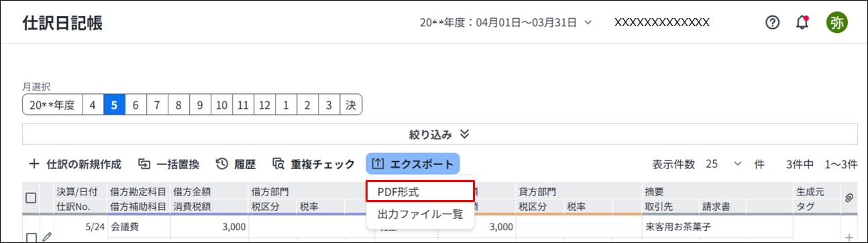Viewport: 868px width, 243px height.
Task: Open the notifications bell
Action: point(802,22)
